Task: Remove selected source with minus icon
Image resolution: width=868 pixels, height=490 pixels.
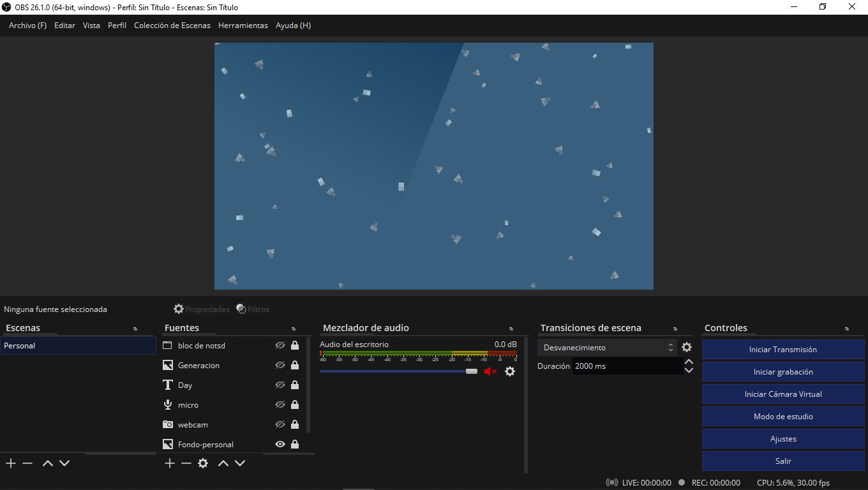Action: tap(186, 463)
